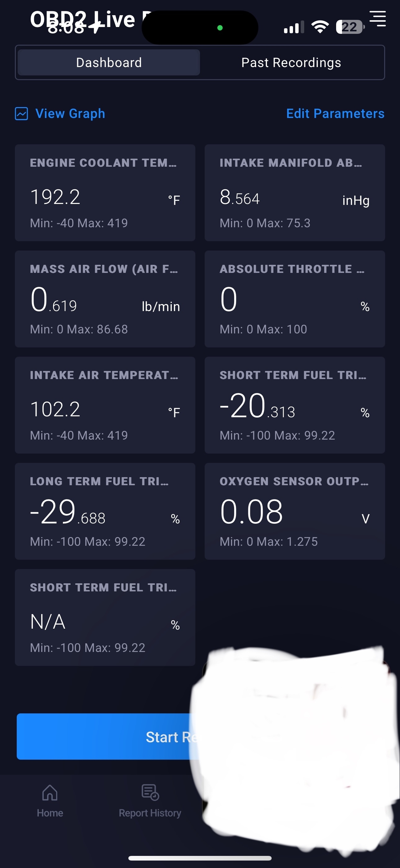
Task: Open the Absolute Throttle Position card
Action: [295, 299]
